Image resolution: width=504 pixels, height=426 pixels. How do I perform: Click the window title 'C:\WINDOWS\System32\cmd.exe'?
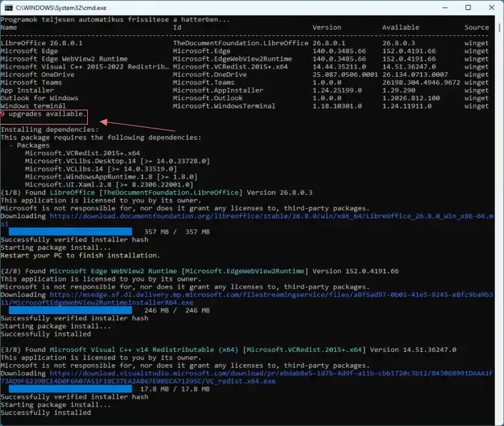pos(61,8)
